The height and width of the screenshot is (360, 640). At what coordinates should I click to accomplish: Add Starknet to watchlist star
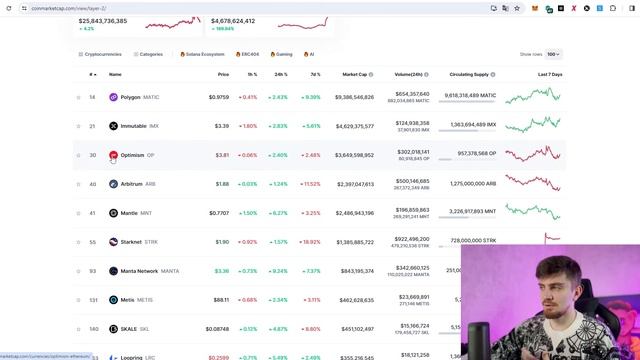pos(78,242)
